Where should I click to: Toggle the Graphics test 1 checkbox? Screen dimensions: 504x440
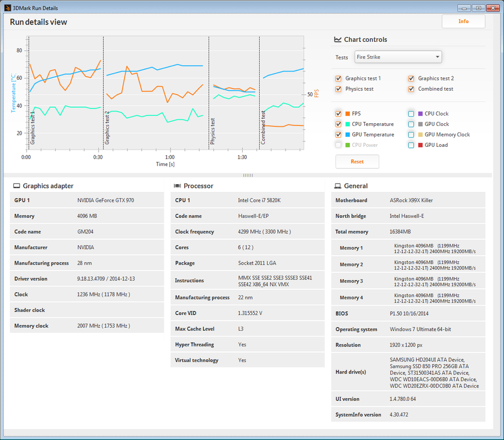pyautogui.click(x=338, y=79)
